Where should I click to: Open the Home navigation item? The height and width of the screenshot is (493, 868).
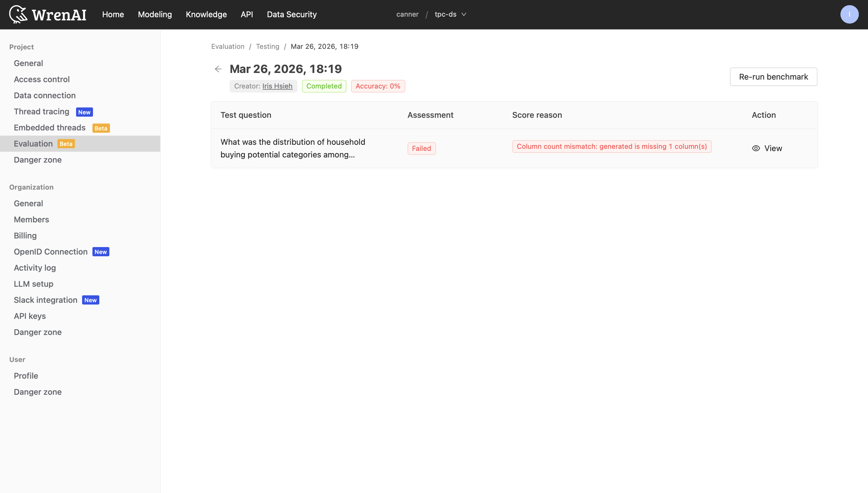point(113,14)
